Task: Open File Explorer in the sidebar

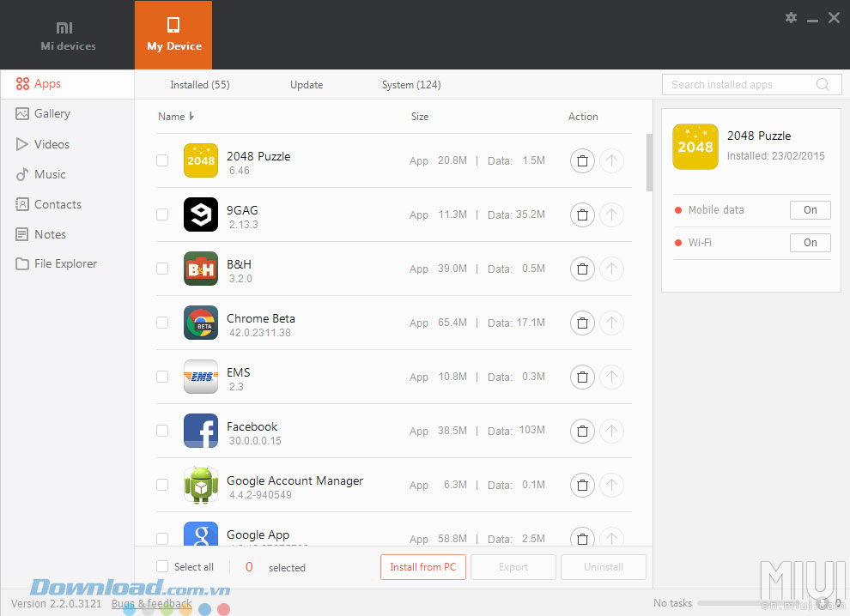Action: coord(65,264)
